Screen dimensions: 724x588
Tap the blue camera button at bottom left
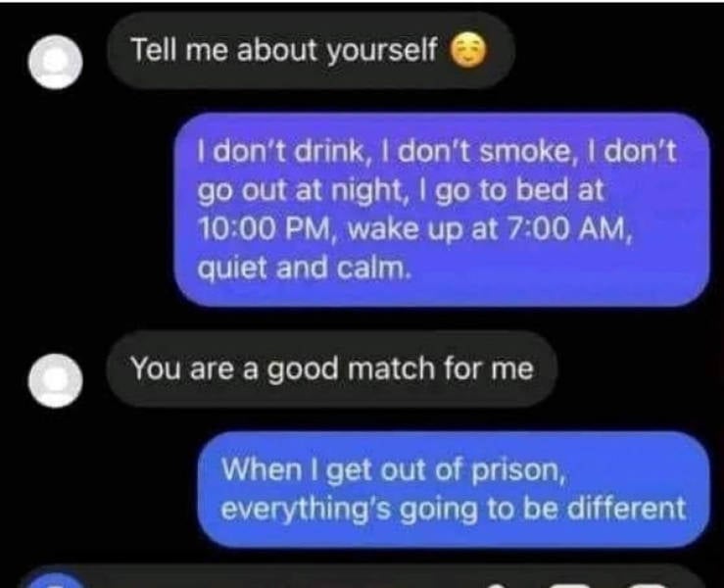pos(56,580)
